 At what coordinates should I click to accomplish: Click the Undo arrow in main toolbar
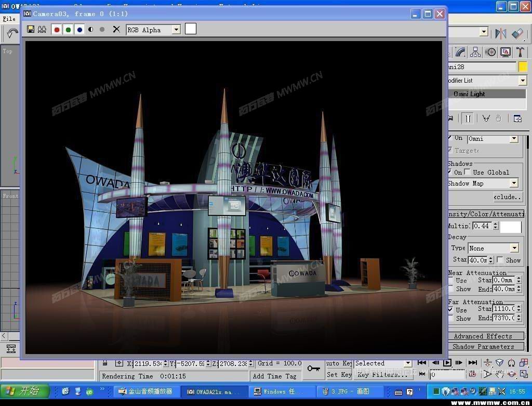[x=12, y=33]
